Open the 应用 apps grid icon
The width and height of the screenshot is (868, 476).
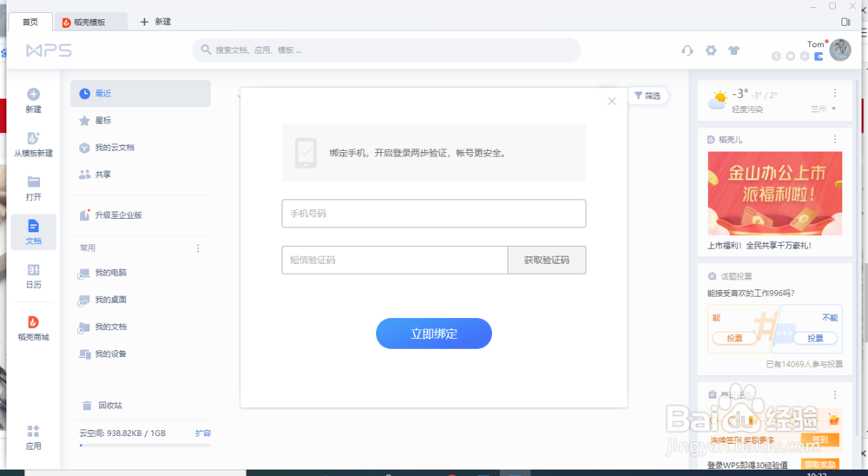(x=33, y=431)
